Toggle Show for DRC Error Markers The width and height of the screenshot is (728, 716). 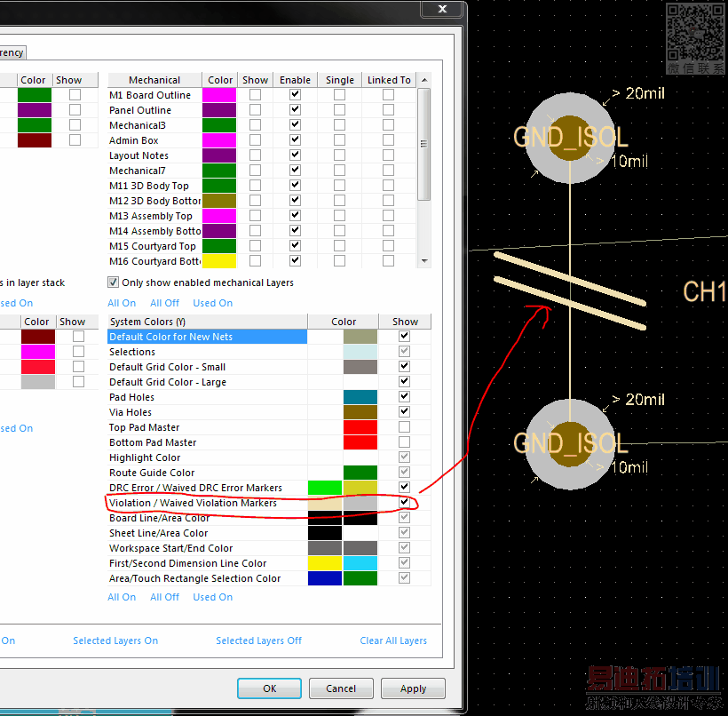404,487
